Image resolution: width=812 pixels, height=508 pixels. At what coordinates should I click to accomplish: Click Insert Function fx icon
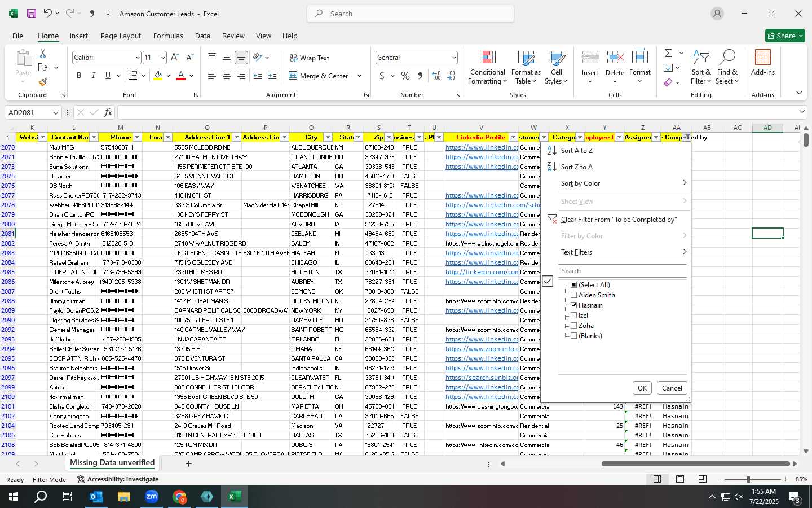(108, 112)
